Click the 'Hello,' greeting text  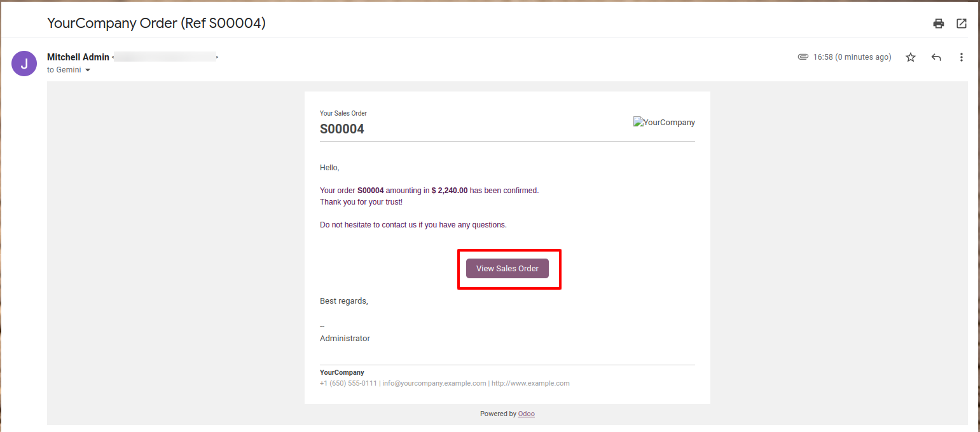(x=329, y=168)
